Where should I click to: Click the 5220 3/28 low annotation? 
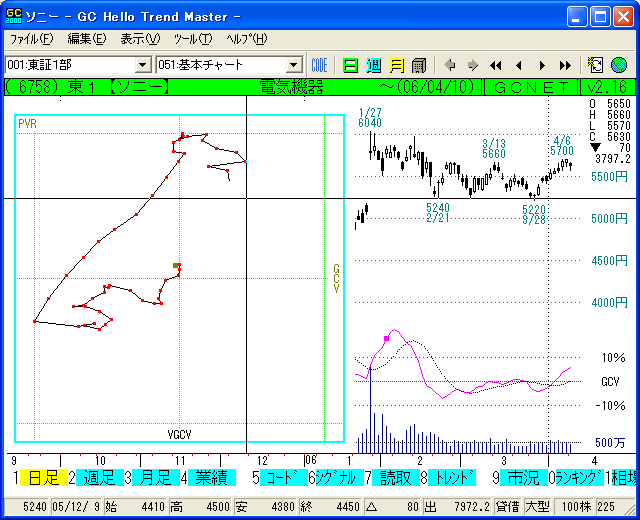pos(534,215)
